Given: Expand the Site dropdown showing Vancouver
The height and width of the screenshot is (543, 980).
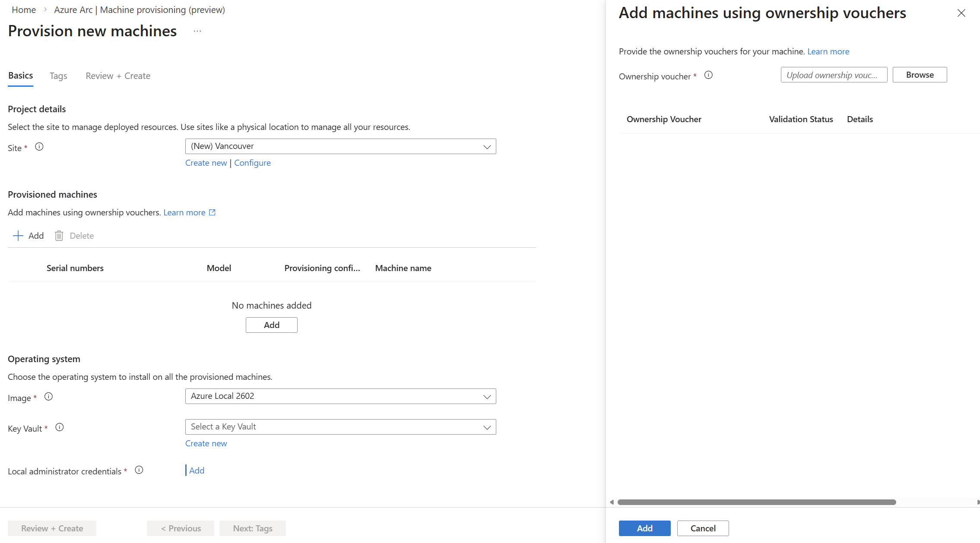Looking at the screenshot, I should [340, 146].
